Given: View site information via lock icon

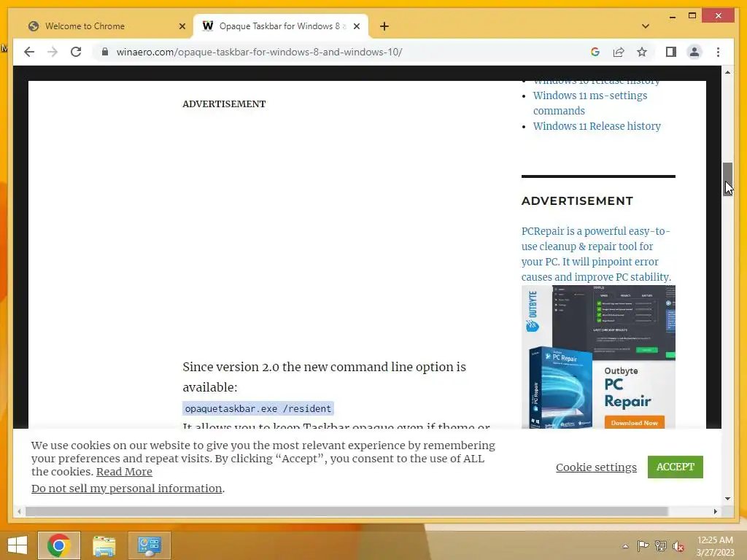Looking at the screenshot, I should click(x=105, y=52).
